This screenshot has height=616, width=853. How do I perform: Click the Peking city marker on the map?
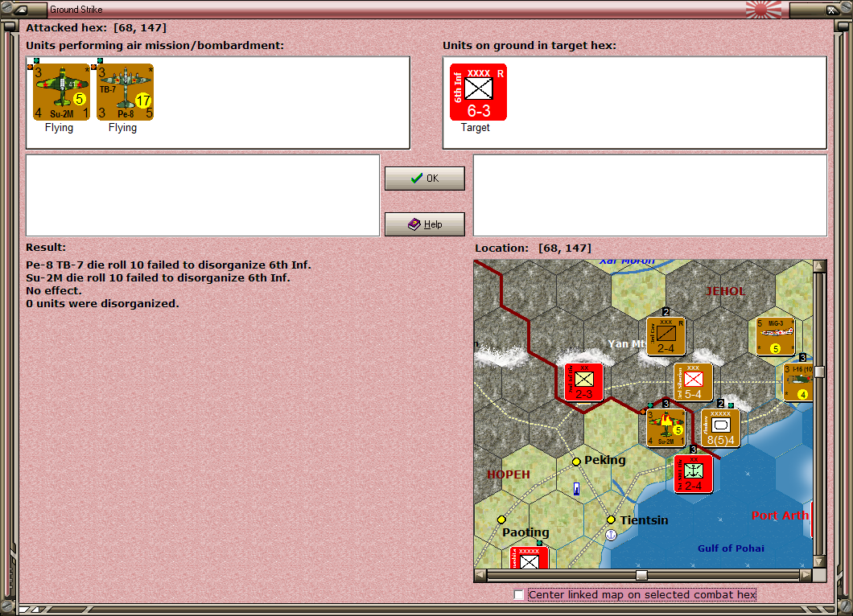click(x=576, y=461)
